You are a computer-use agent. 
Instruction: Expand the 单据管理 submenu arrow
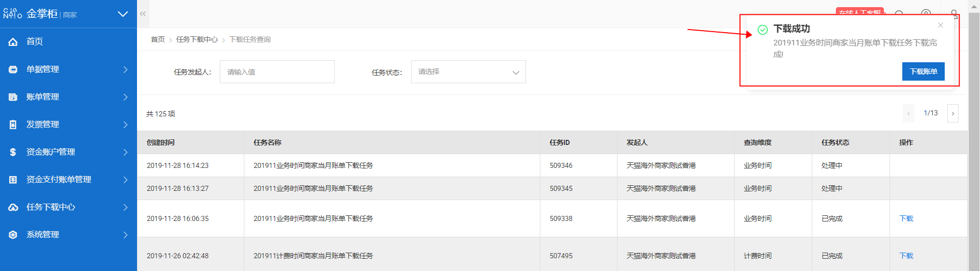tap(126, 69)
